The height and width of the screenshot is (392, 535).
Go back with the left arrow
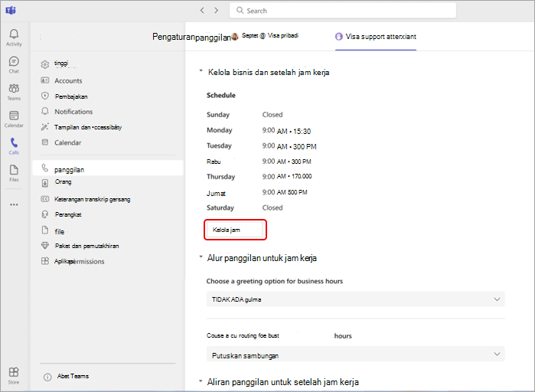point(202,11)
